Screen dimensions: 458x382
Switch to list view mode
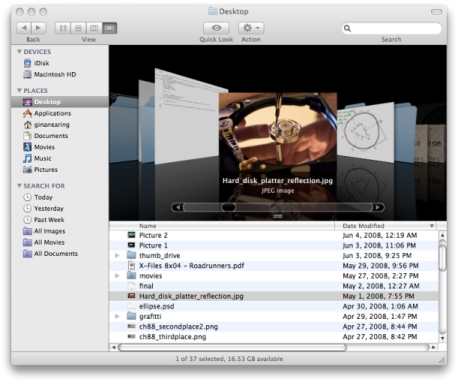(x=78, y=28)
